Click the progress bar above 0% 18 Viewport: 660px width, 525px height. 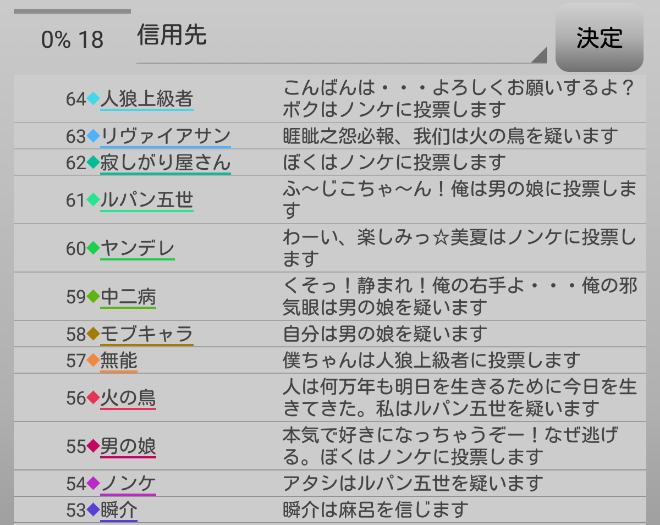point(72,11)
